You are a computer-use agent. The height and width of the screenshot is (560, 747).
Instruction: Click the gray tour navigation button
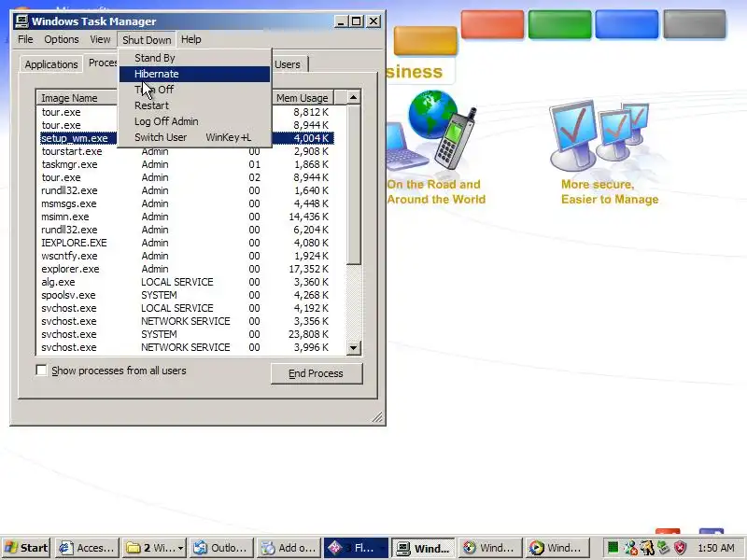click(695, 24)
